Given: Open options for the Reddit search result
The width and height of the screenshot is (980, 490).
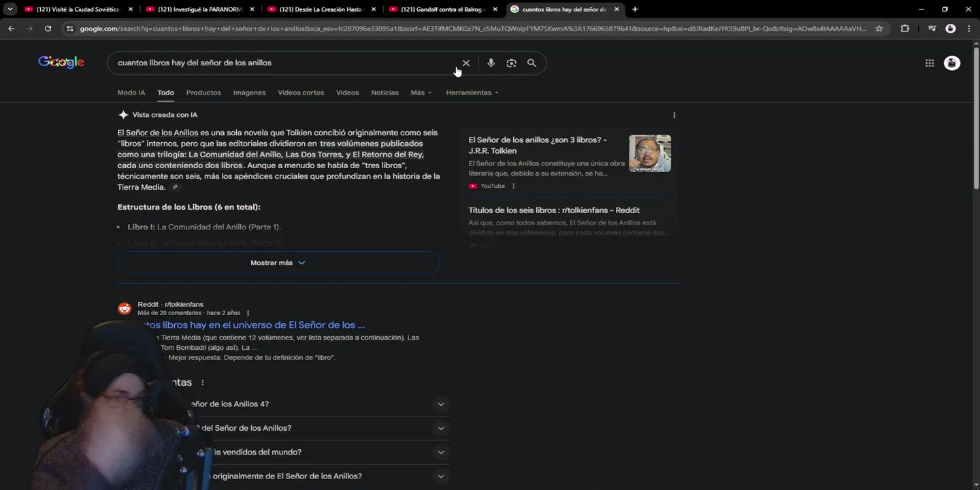Looking at the screenshot, I should [x=248, y=313].
